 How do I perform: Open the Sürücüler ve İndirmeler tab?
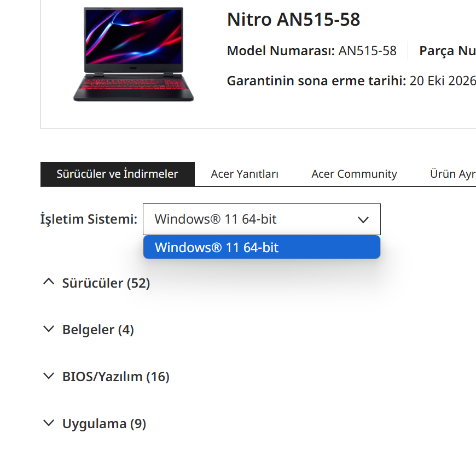click(x=117, y=174)
